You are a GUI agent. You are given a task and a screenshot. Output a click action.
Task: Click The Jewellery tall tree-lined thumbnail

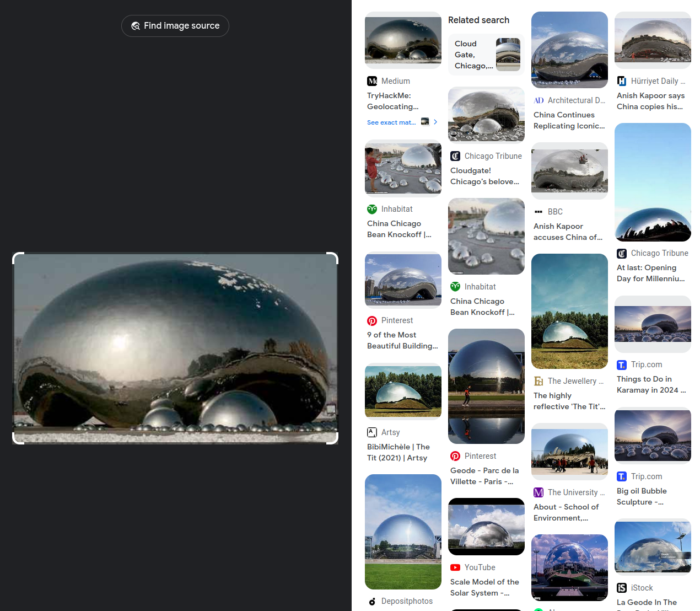pos(569,311)
